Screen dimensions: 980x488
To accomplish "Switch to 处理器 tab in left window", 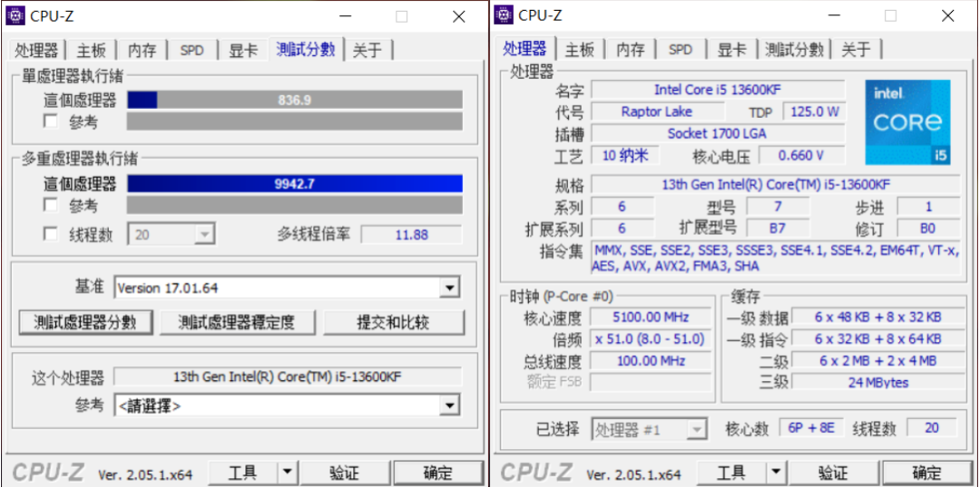I will point(36,50).
